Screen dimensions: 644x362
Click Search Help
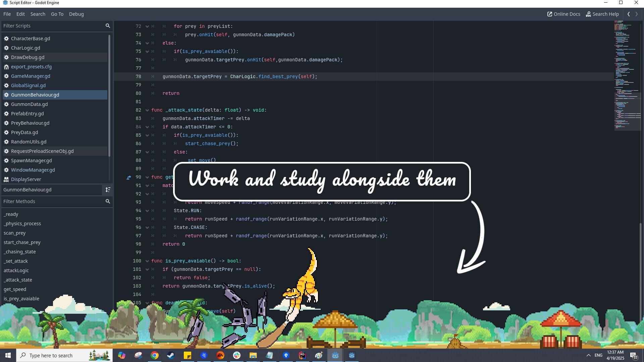[x=603, y=14]
